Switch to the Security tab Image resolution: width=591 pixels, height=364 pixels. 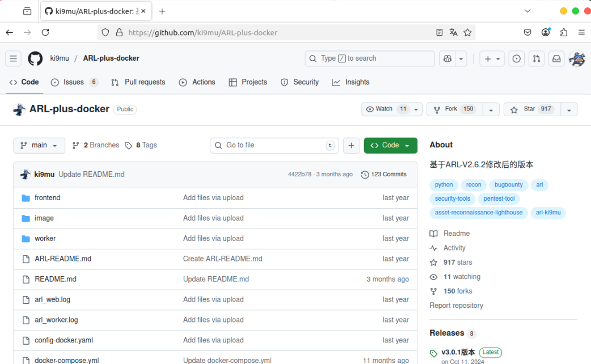299,82
